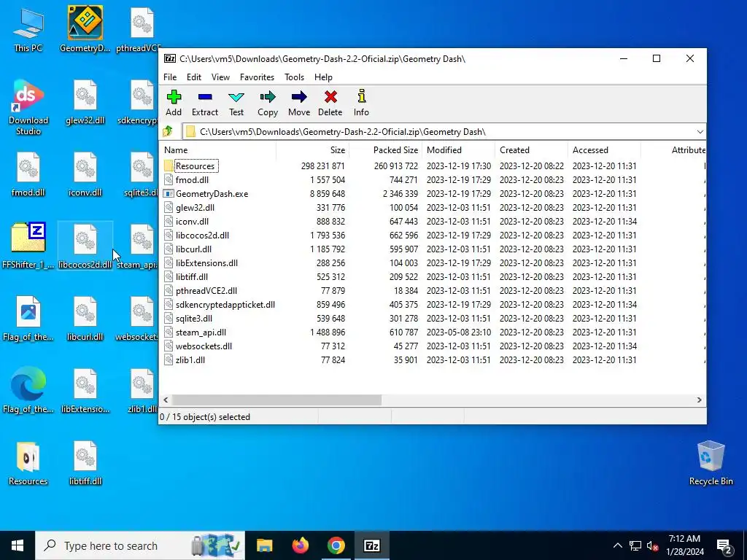Open the View menu

(220, 77)
